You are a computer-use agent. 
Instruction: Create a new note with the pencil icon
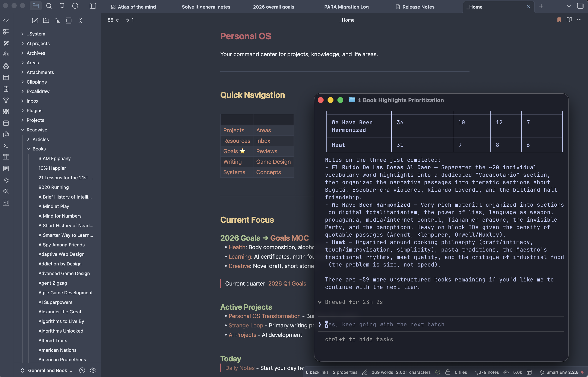point(35,20)
